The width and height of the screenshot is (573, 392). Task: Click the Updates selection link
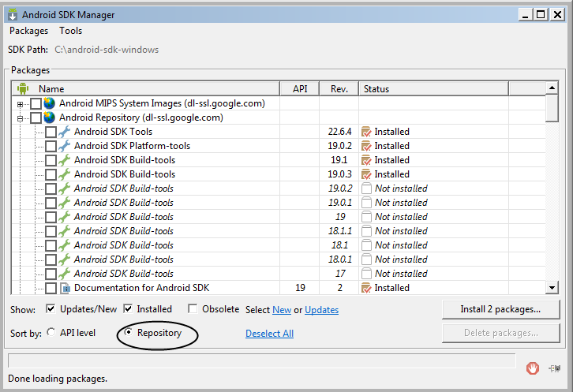[x=321, y=310]
